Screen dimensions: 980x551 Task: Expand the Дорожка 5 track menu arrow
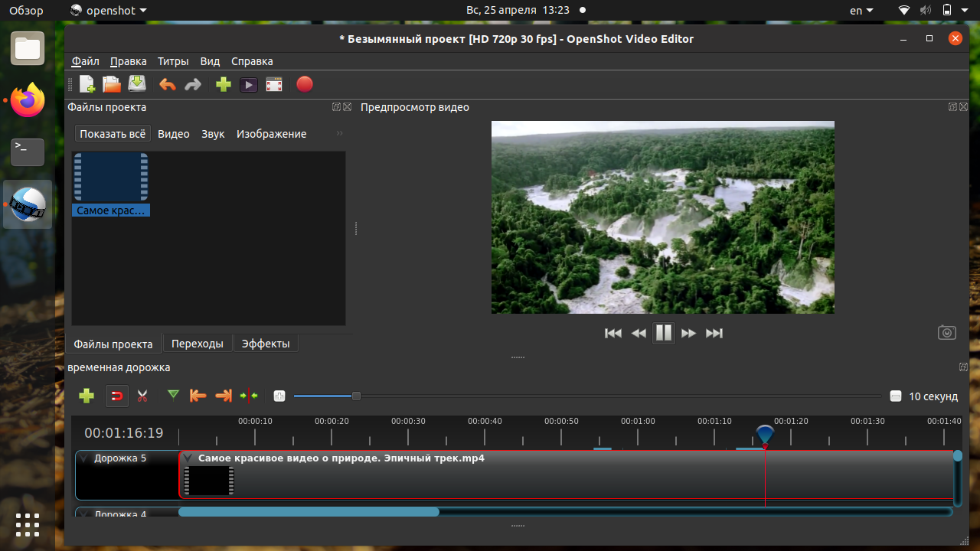pyautogui.click(x=85, y=458)
